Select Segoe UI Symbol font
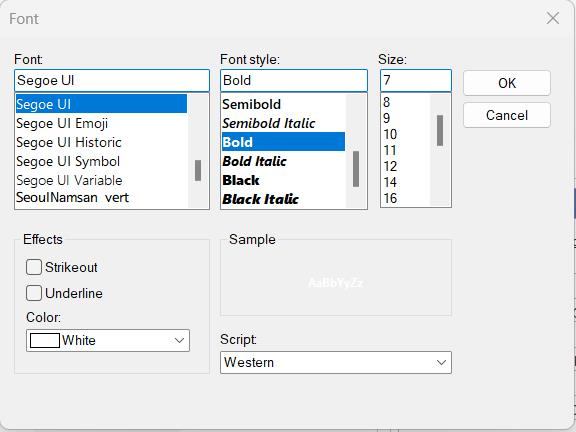The width and height of the screenshot is (576, 432). click(101, 162)
